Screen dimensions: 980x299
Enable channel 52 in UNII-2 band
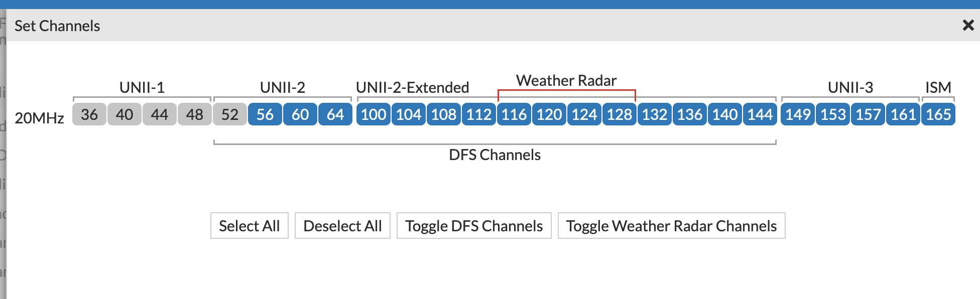229,114
